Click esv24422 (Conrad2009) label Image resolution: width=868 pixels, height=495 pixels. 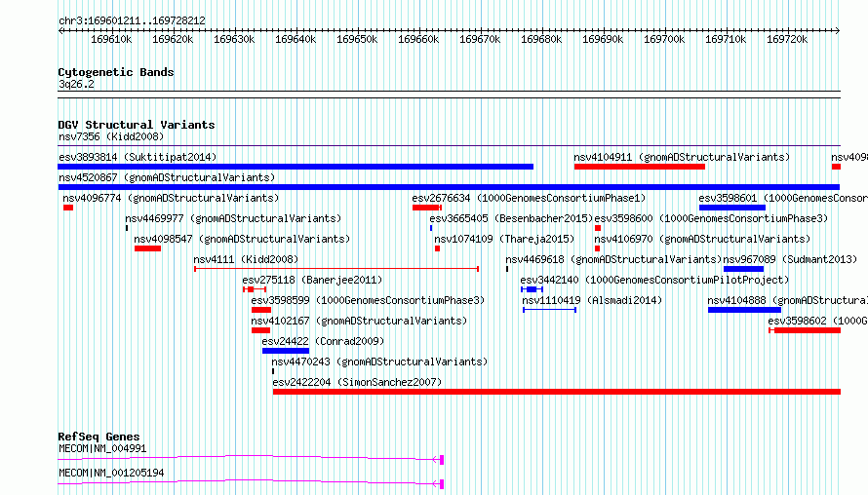[x=323, y=341]
